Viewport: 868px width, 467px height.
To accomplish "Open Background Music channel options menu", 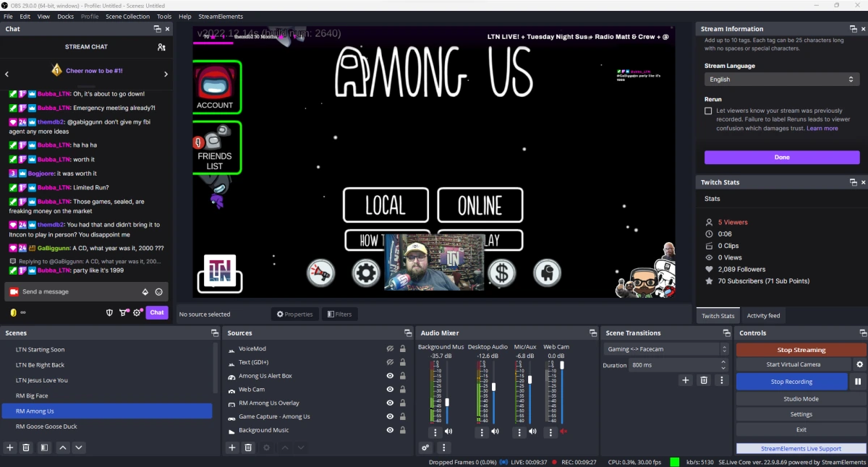I will [435, 432].
